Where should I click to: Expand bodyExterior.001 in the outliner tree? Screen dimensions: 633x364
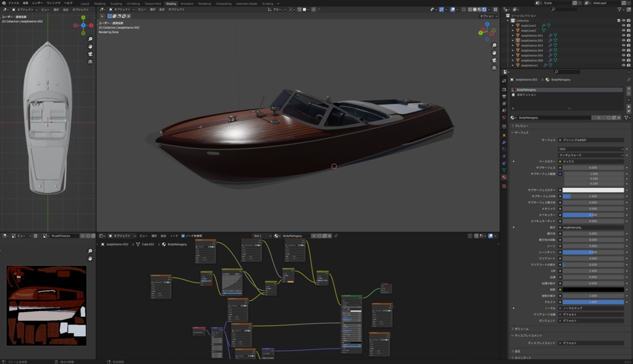click(512, 35)
